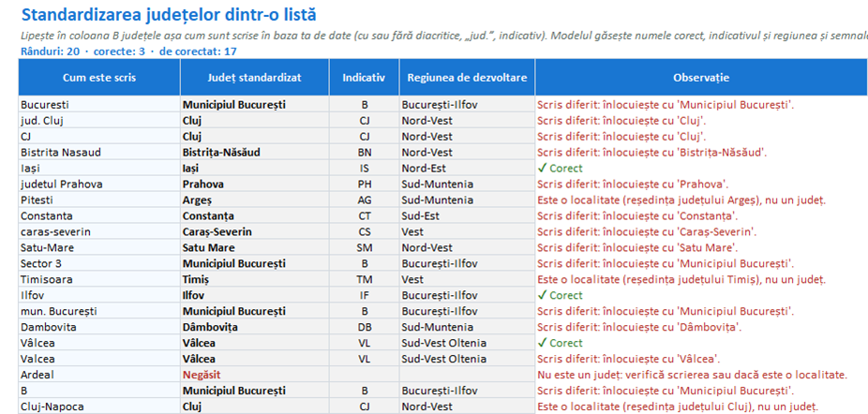
Task: Click region cell 'Nord-Est'
Action: [467, 168]
